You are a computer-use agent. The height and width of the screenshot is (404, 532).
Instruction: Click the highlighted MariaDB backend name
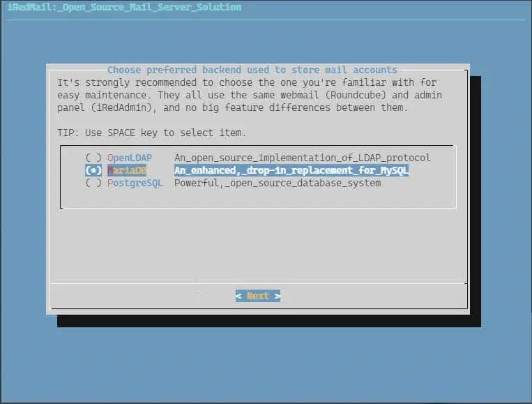(x=126, y=170)
